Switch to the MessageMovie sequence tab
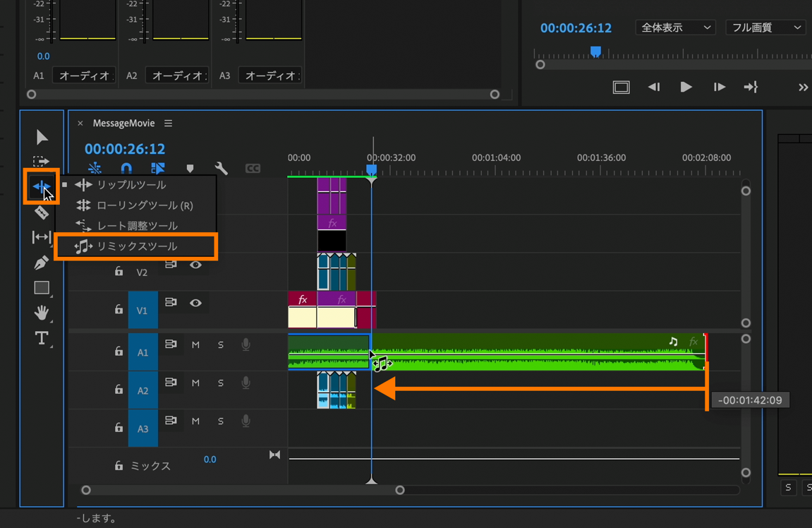Image resolution: width=812 pixels, height=528 pixels. click(123, 124)
